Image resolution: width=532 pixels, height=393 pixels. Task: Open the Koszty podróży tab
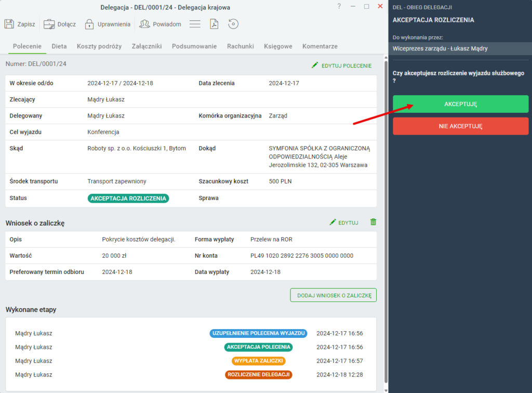point(99,46)
